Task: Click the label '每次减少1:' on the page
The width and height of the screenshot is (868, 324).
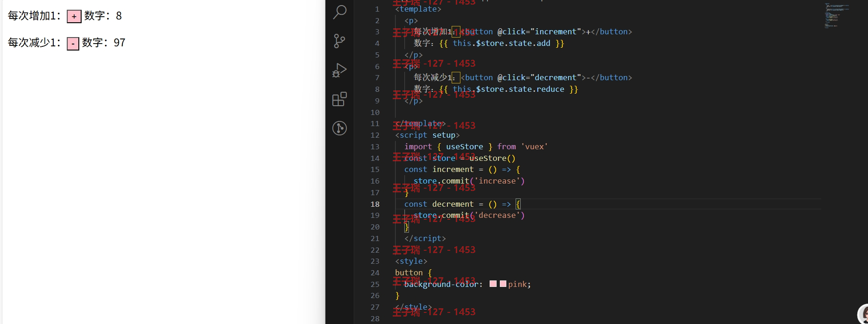Action: coord(35,43)
